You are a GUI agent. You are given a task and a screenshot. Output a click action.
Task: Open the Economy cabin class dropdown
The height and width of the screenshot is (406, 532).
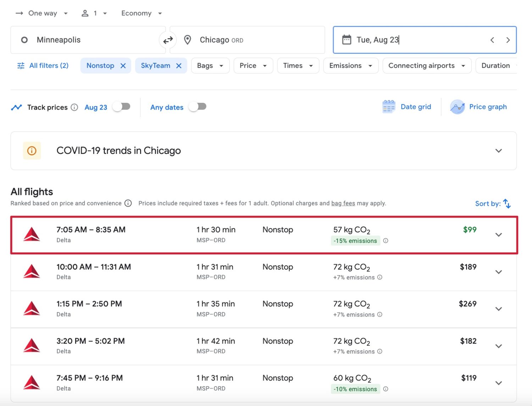(141, 13)
